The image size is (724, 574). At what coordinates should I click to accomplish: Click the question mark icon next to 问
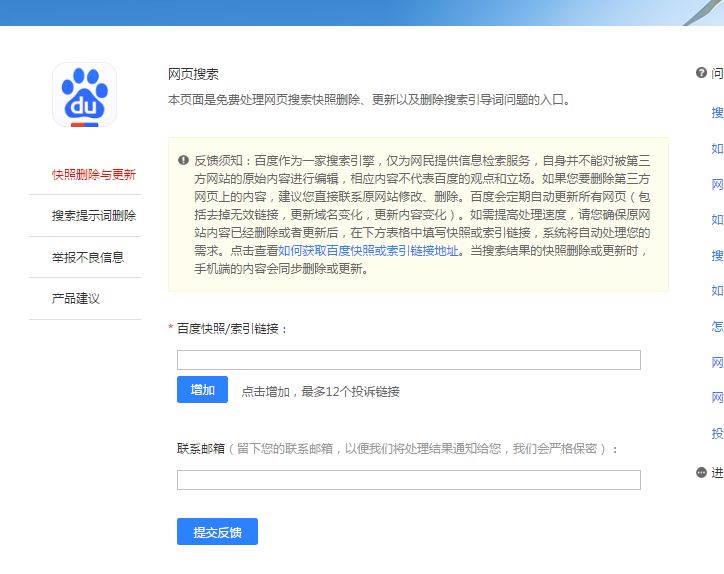tap(701, 73)
